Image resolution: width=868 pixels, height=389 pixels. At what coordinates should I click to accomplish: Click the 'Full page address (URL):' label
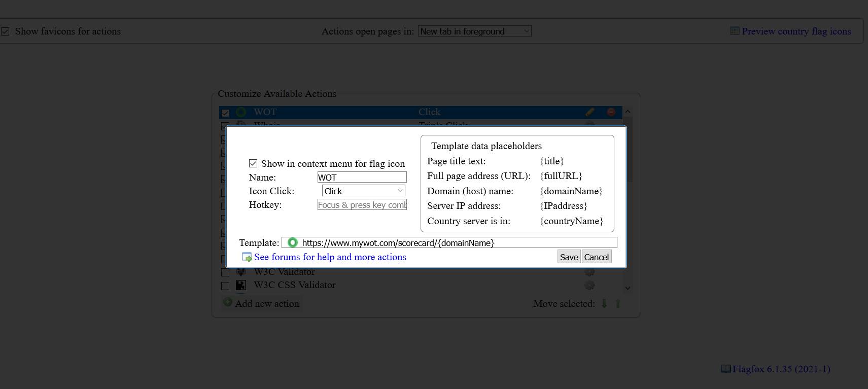coord(479,176)
